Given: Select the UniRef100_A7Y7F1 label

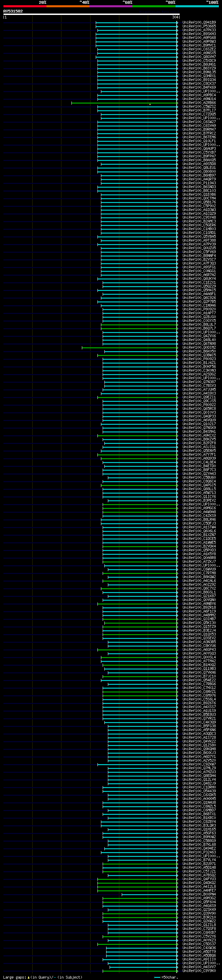Looking at the screenshot, I should pos(199,454).
